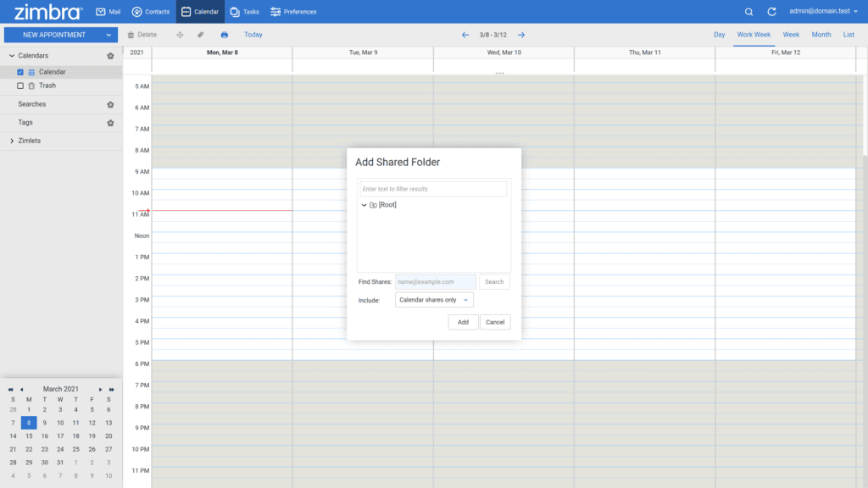Click the Add button
The height and width of the screenshot is (488, 868).
tap(463, 322)
